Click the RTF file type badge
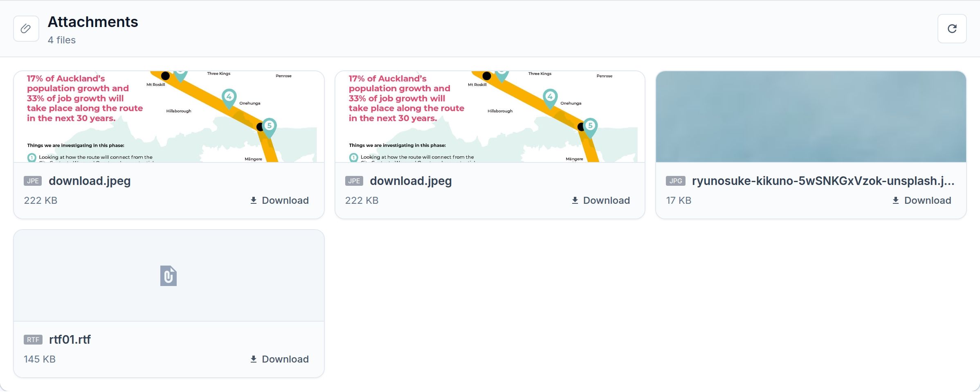Screen dimensions: 980x392 coord(33,340)
